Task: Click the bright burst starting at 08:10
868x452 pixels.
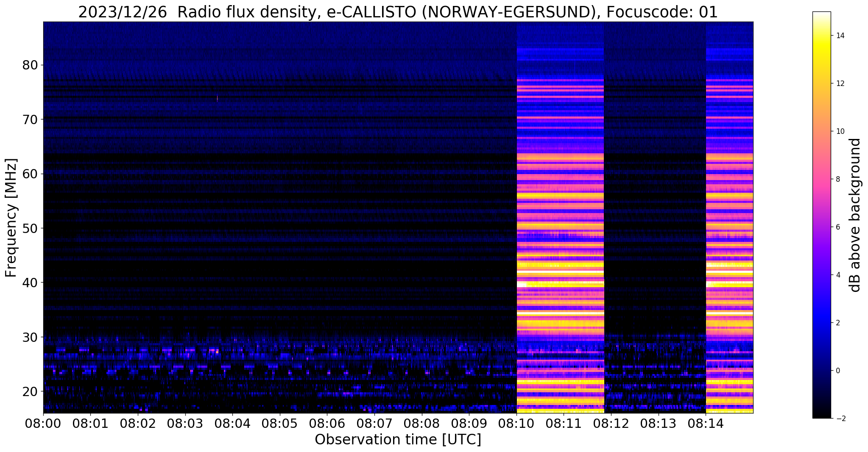Action: click(560, 217)
